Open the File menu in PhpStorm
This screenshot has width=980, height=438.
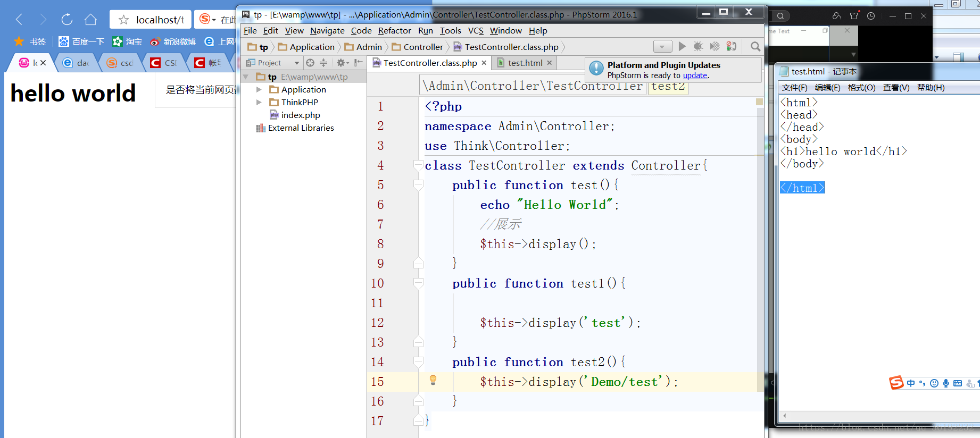pos(250,31)
